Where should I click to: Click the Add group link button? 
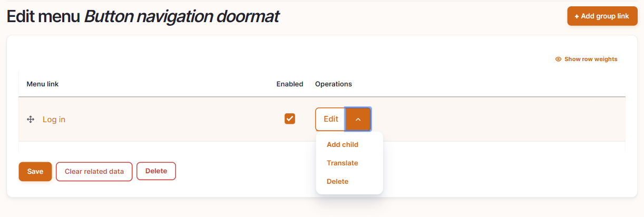pos(602,16)
